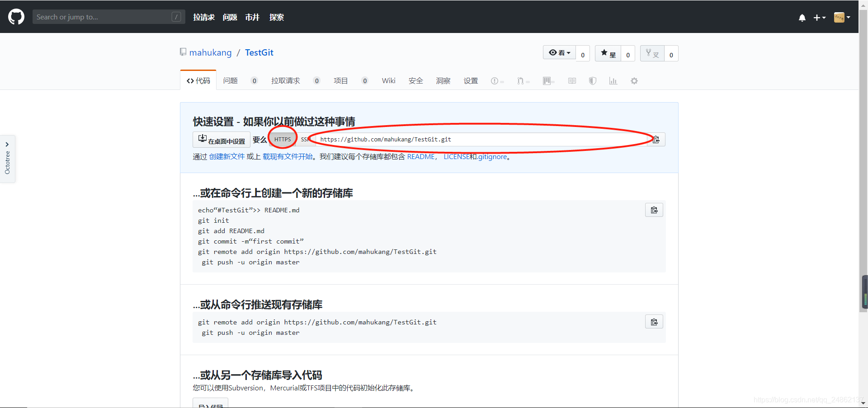Click the echo '#TestGit' command line

click(x=249, y=210)
